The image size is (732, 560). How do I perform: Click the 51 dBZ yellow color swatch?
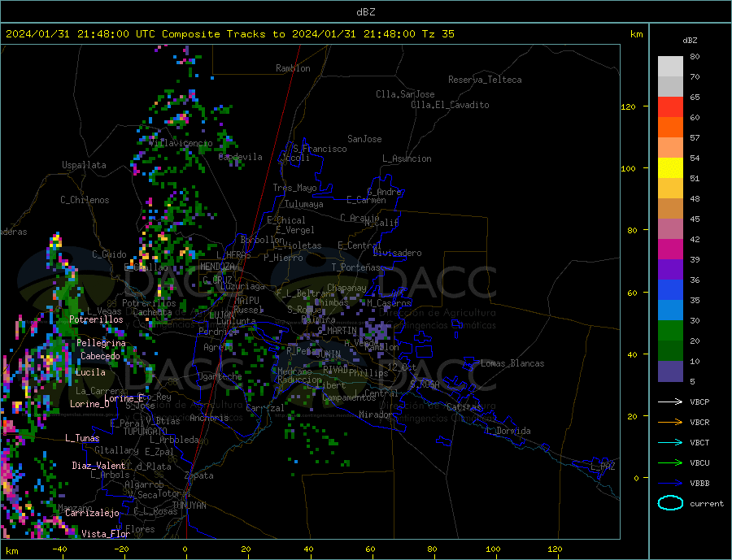coord(670,168)
